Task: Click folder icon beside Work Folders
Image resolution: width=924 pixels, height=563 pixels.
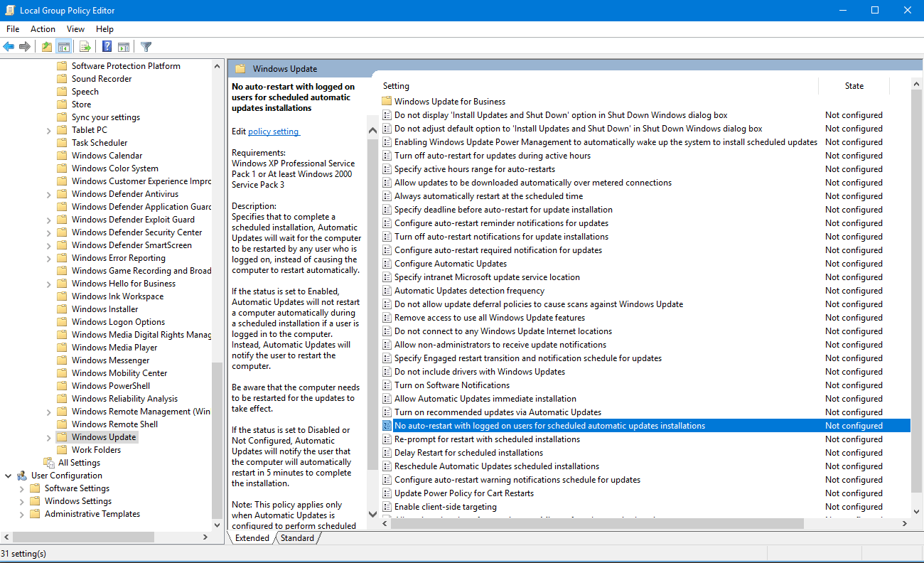Action: click(62, 450)
